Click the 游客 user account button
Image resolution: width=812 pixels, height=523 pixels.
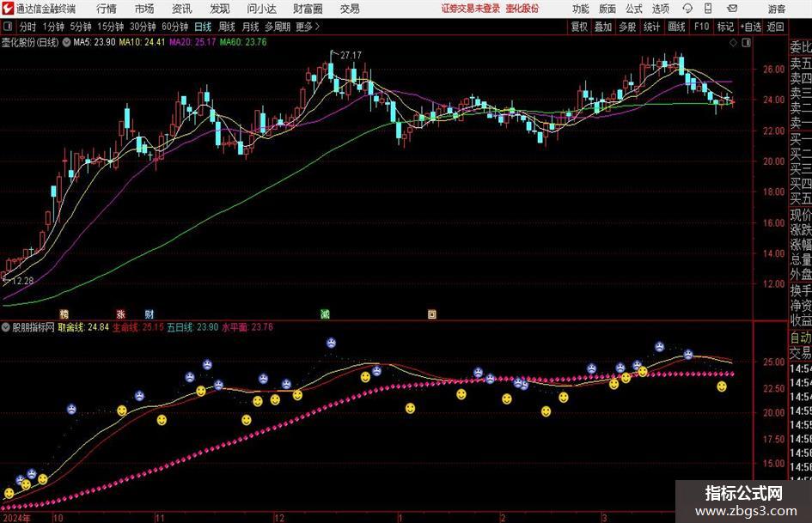click(776, 9)
